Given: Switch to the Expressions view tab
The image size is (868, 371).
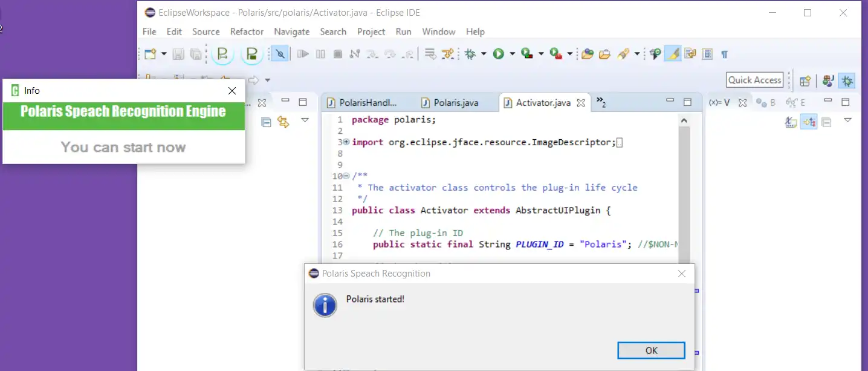Looking at the screenshot, I should (795, 103).
